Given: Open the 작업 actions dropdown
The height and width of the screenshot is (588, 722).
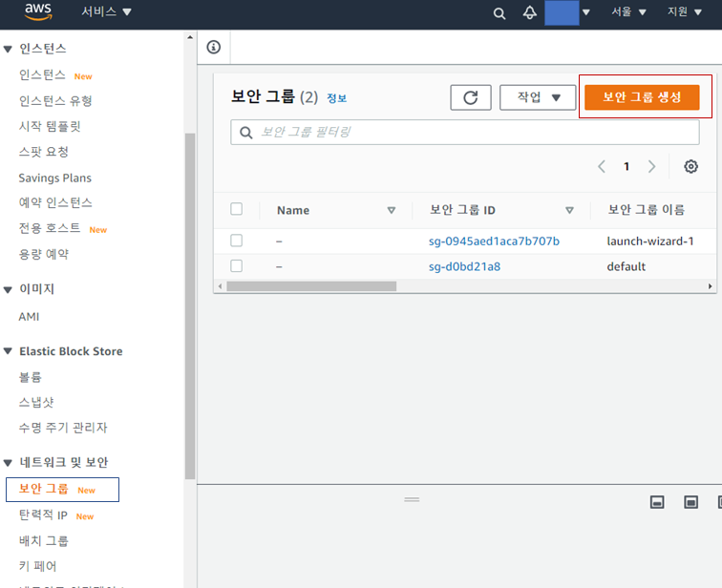Looking at the screenshot, I should (538, 97).
